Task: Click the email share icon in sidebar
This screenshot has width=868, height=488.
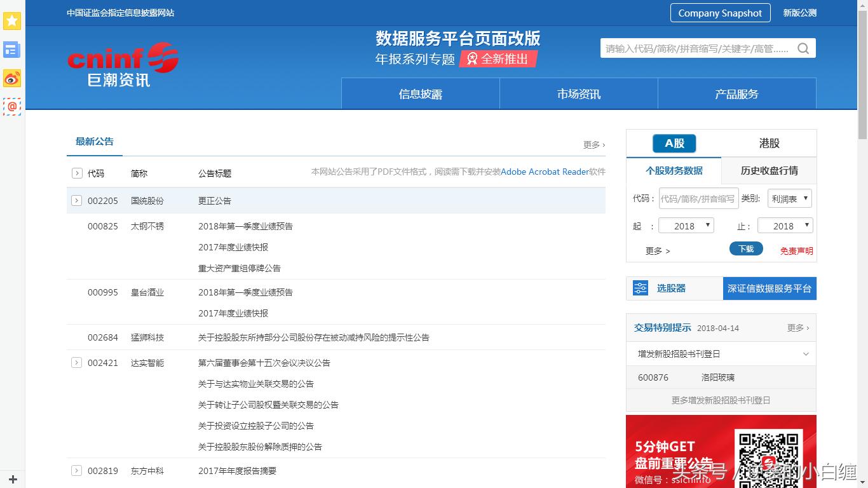Action: [x=11, y=107]
